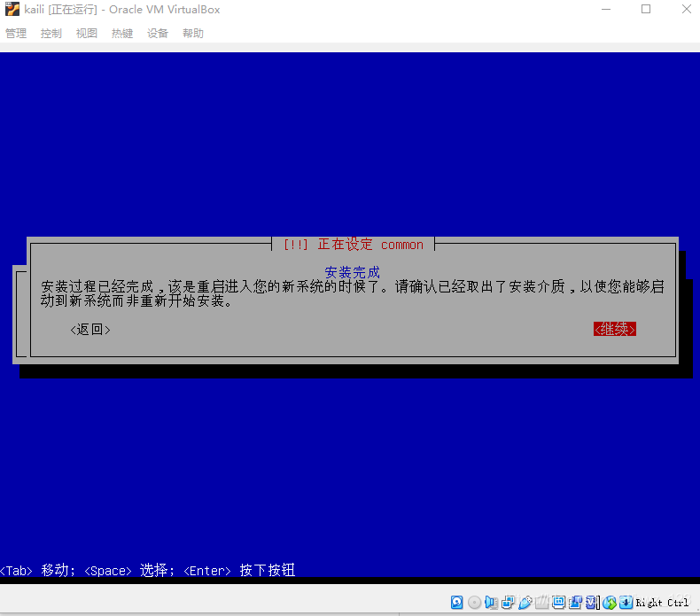Click the 正在设定 common dialog title
The height and width of the screenshot is (616, 700).
(354, 245)
